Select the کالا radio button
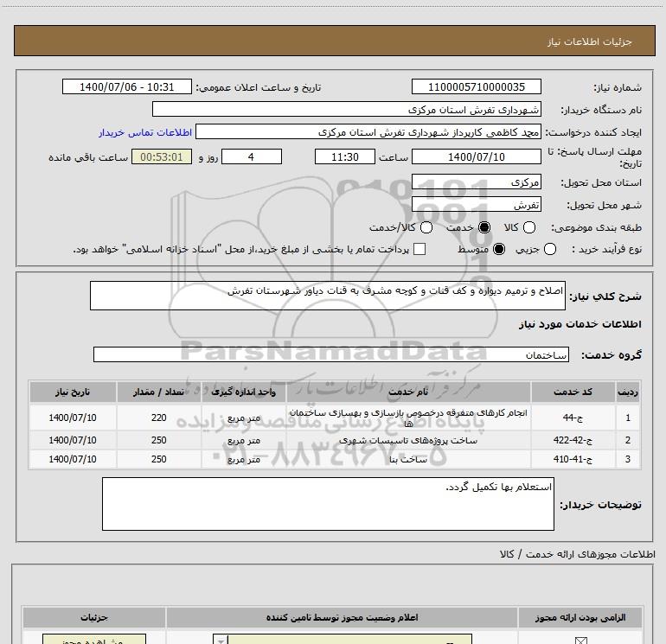The width and height of the screenshot is (666, 644). pyautogui.click(x=528, y=227)
